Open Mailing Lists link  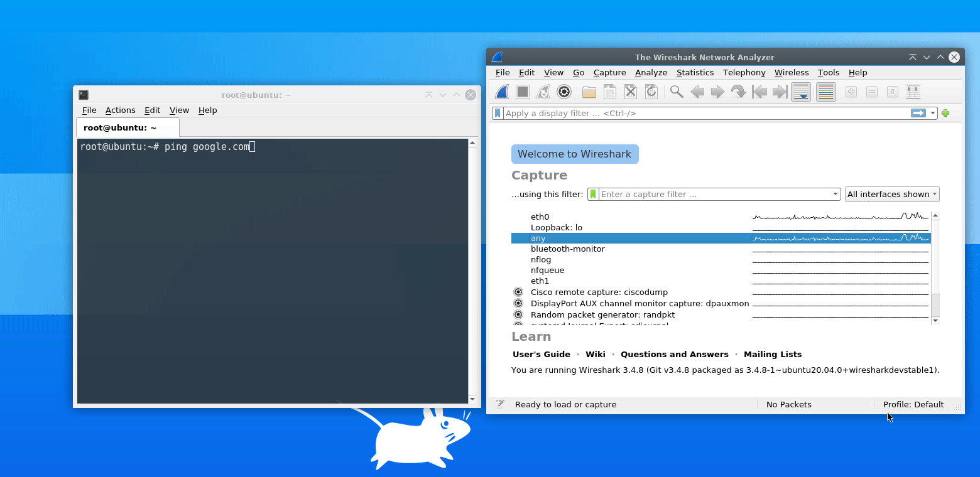(773, 354)
